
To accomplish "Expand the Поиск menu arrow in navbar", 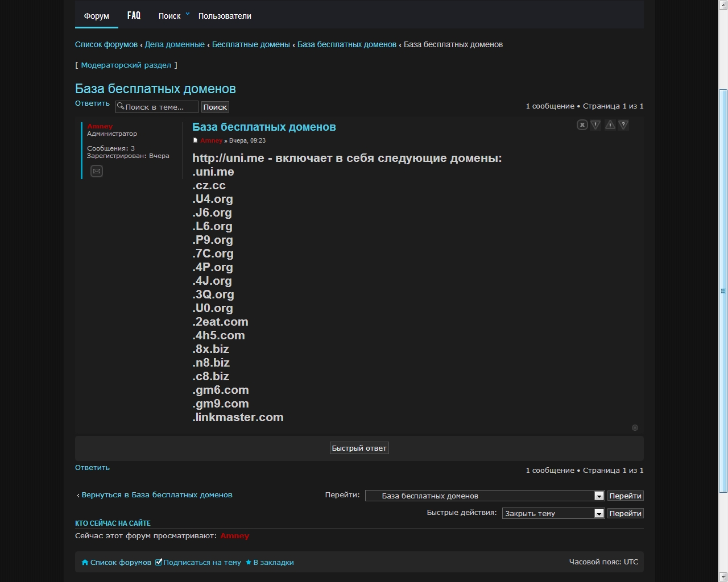I will pyautogui.click(x=187, y=14).
